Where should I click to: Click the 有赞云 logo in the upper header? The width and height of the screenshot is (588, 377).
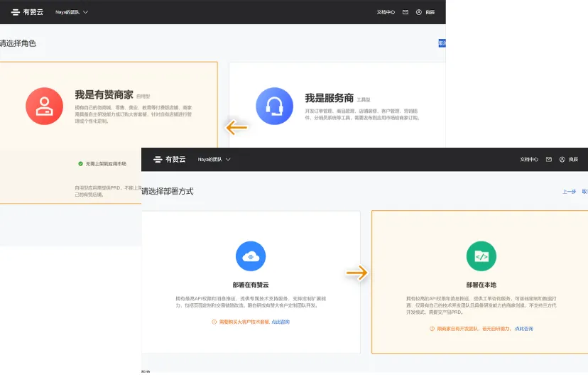tap(28, 12)
